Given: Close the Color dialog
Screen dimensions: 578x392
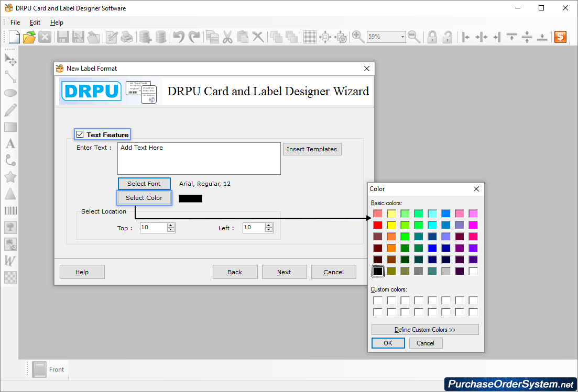Looking at the screenshot, I should 476,189.
